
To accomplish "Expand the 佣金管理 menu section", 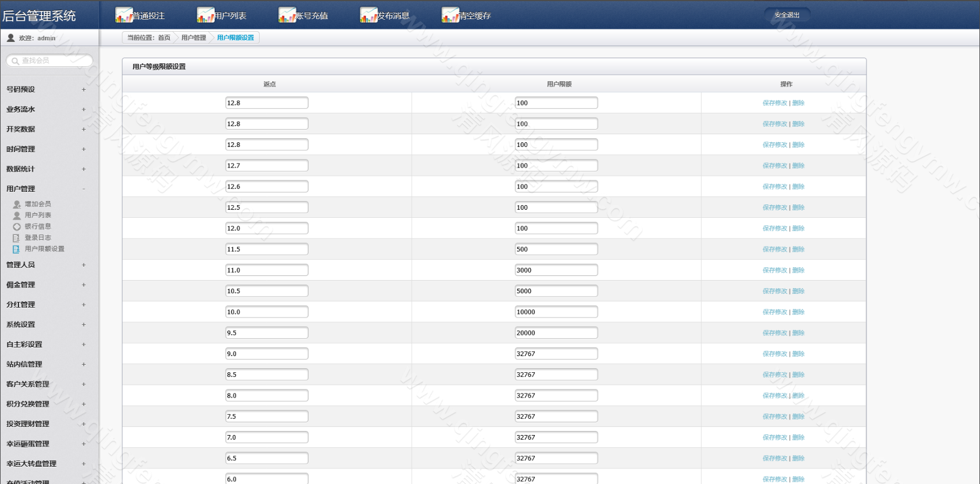I will coord(83,285).
